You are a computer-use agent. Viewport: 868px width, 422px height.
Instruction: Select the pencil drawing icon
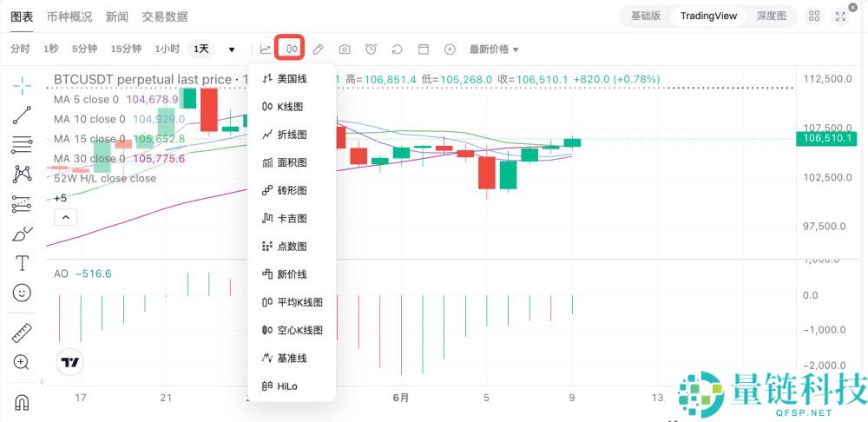pos(318,49)
